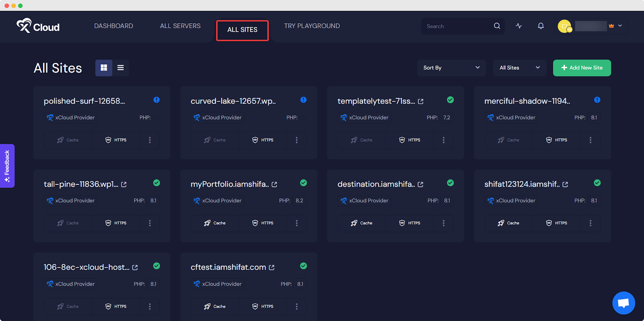Image resolution: width=644 pixels, height=321 pixels.
Task: Open cftest.iamshifat.com external link icon
Action: click(272, 267)
